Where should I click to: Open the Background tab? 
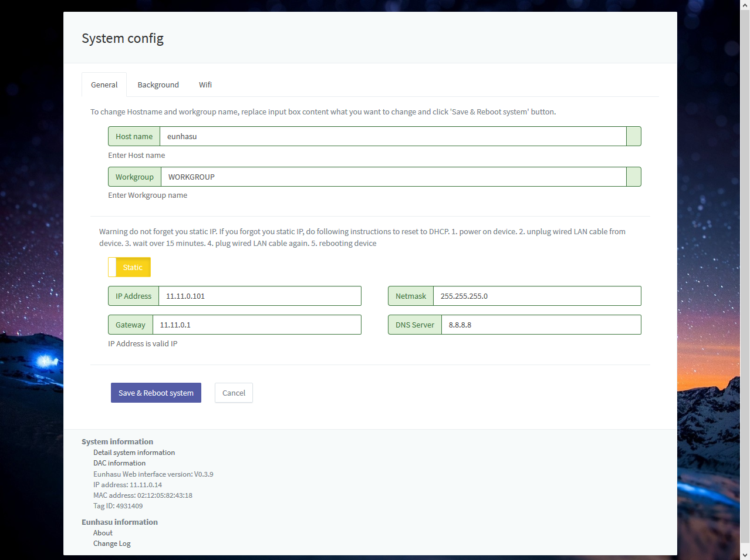click(x=158, y=85)
